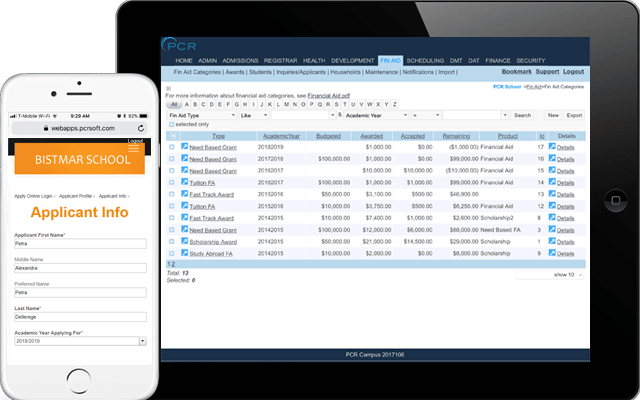The width and height of the screenshot is (640, 400).
Task: Open the Fin Aid Type filter dropdown
Action: point(201,115)
